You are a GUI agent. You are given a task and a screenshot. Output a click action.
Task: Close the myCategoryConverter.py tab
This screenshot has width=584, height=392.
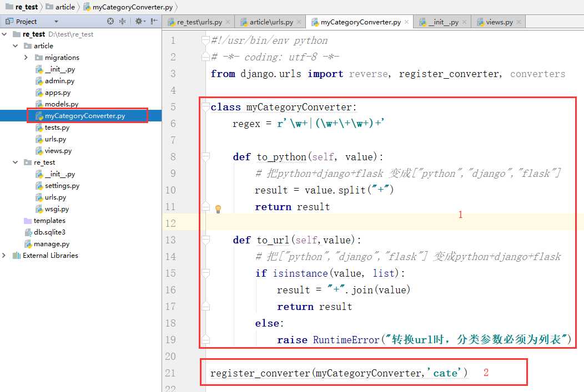407,22
